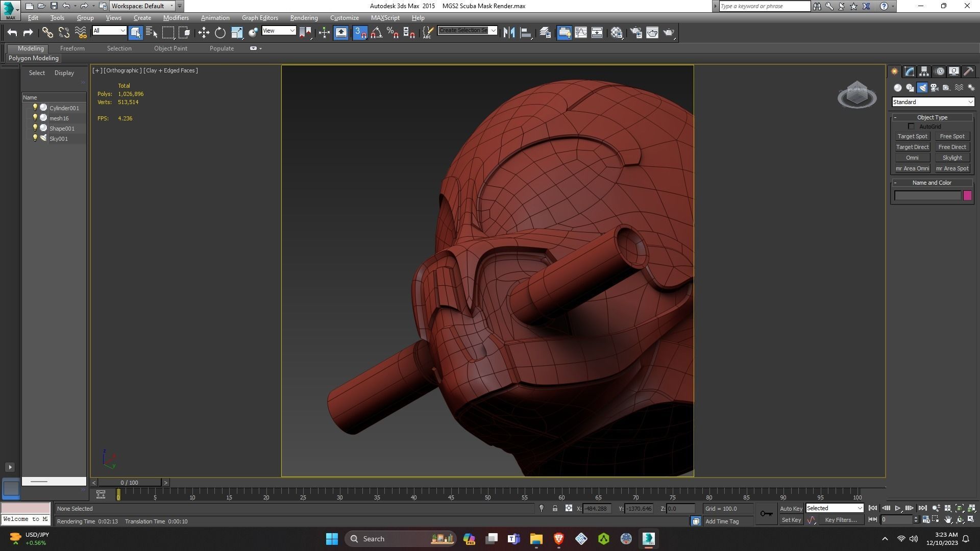Toggle the Selection Lock padlock
Screen dimensions: 980x551
pyautogui.click(x=555, y=509)
